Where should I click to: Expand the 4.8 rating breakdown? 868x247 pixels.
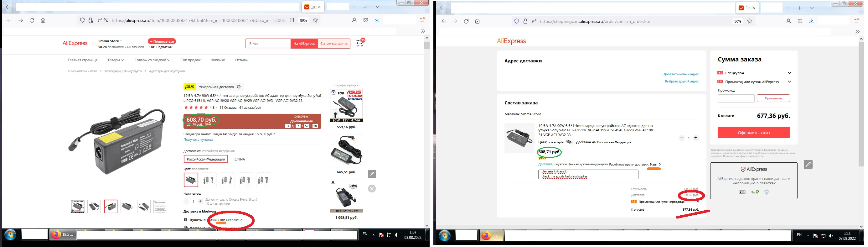click(216, 108)
